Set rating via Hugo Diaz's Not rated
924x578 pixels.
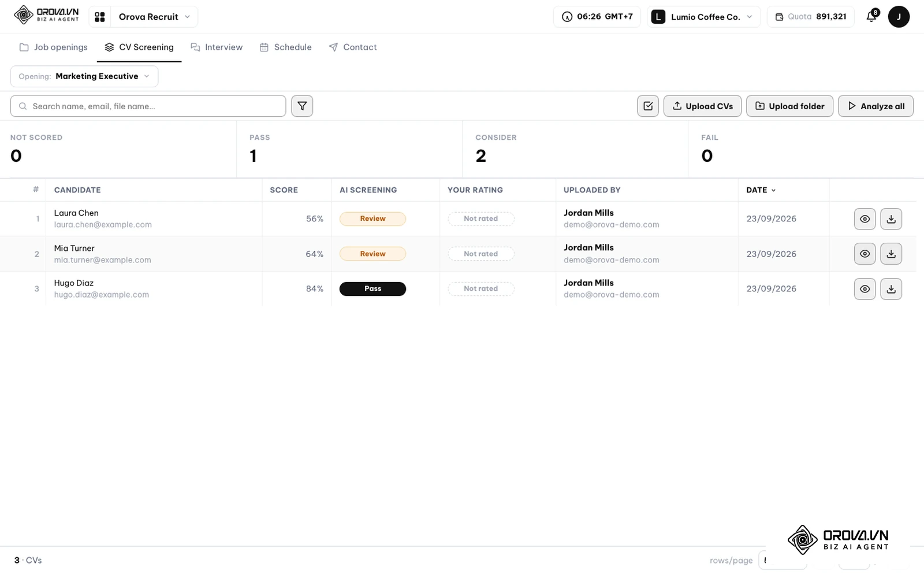(480, 289)
